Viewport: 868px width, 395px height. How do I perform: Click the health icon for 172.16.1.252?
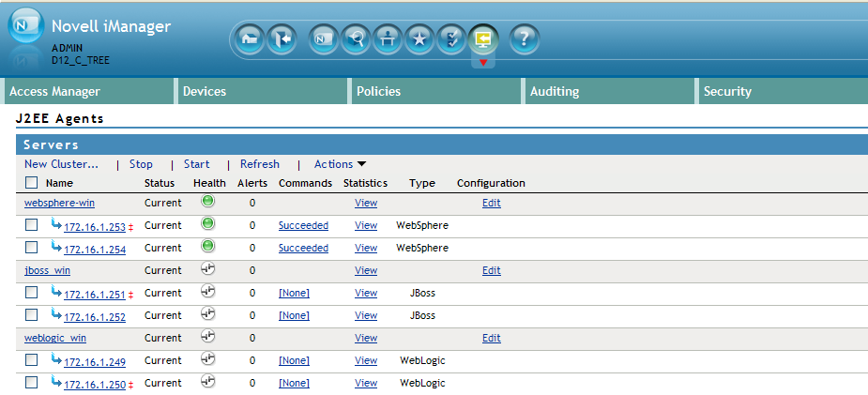[207, 314]
